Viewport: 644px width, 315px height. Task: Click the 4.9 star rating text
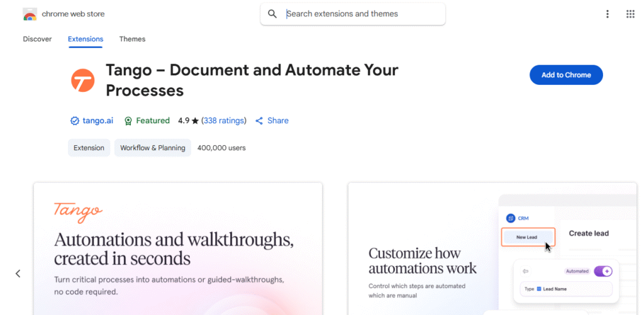[188, 121]
